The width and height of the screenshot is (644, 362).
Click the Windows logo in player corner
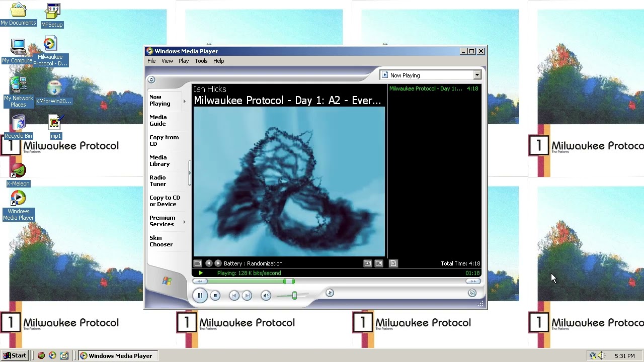[167, 281]
